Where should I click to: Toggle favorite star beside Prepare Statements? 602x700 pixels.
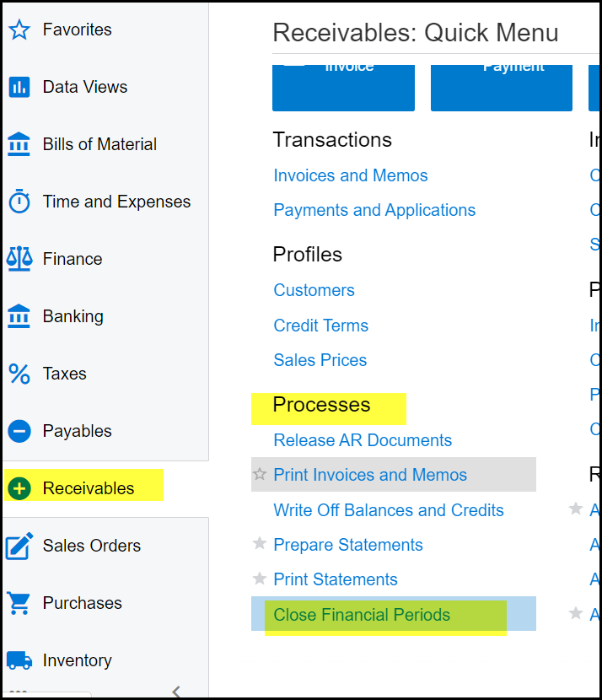[260, 544]
